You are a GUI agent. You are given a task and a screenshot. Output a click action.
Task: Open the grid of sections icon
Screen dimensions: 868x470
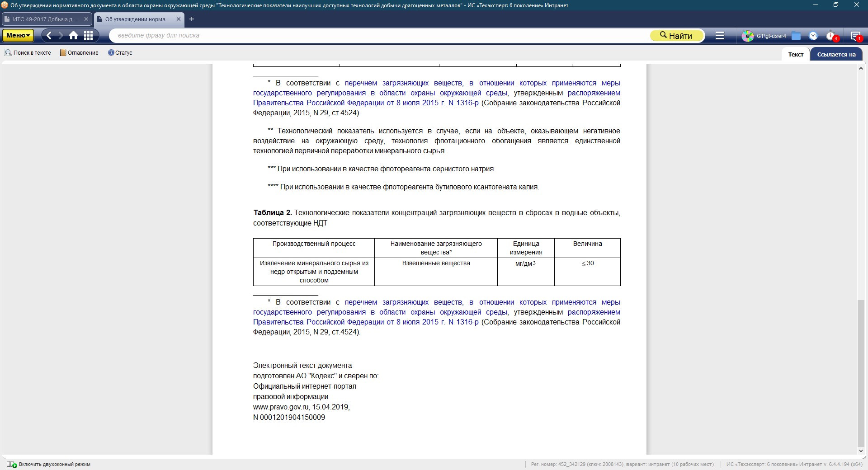pos(89,35)
